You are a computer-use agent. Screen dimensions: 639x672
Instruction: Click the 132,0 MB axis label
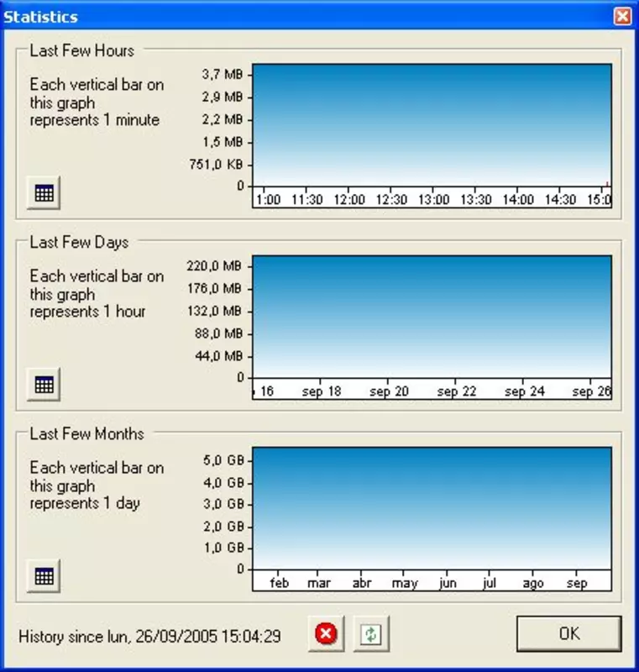[214, 311]
